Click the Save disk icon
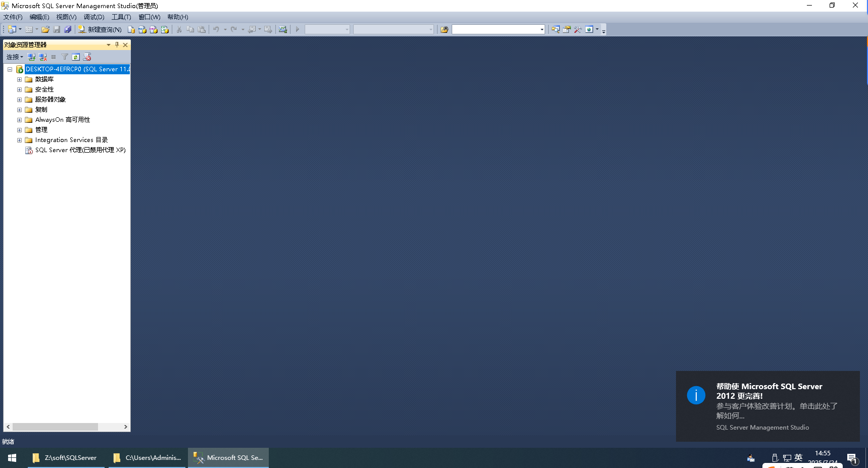Screen dimensions: 868x468 (57, 29)
